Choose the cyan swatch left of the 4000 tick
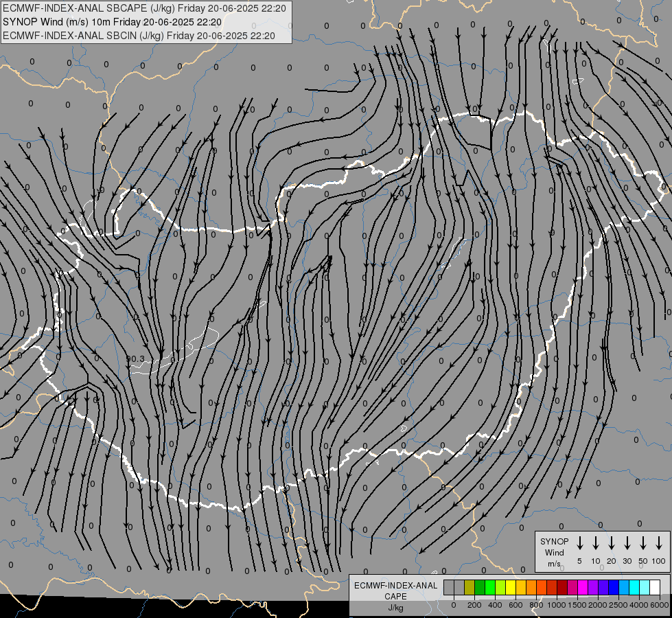Screen dimensions: 672x618 point(634,587)
